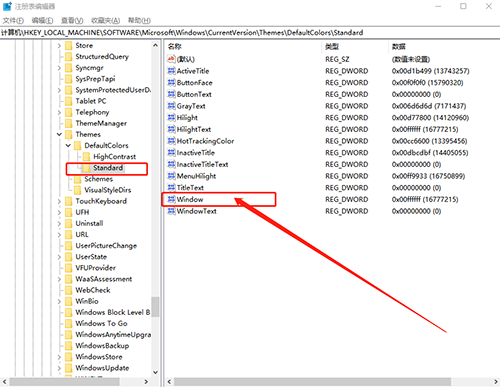The height and width of the screenshot is (387, 500).
Task: Open the 查看(V) menu
Action: tap(72, 21)
